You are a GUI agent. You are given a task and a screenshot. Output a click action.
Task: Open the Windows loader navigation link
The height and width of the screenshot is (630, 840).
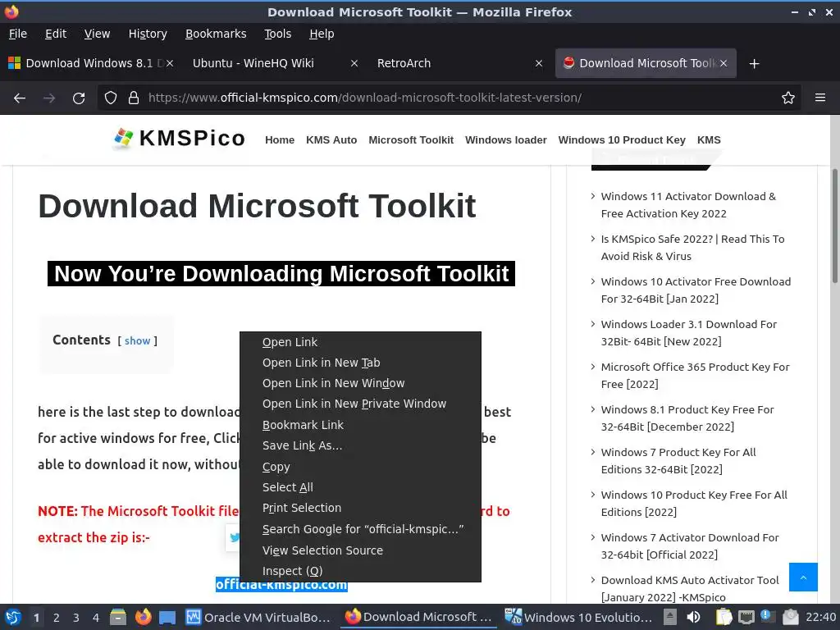coord(505,139)
